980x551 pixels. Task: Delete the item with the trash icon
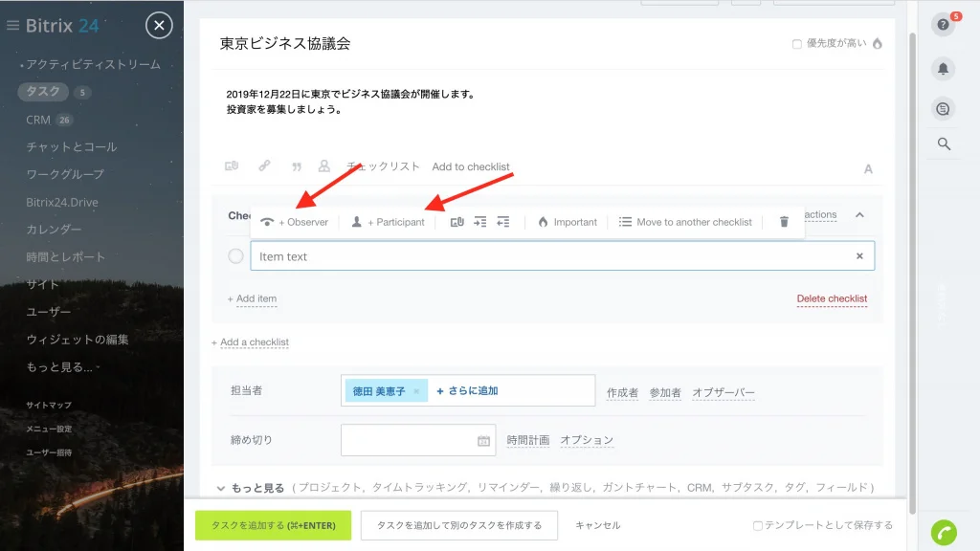click(784, 222)
